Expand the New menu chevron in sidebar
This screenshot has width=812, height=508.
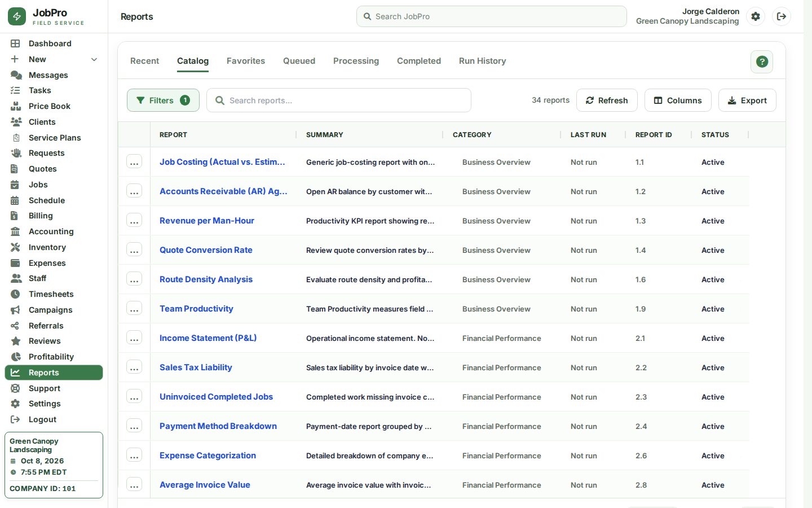click(94, 59)
